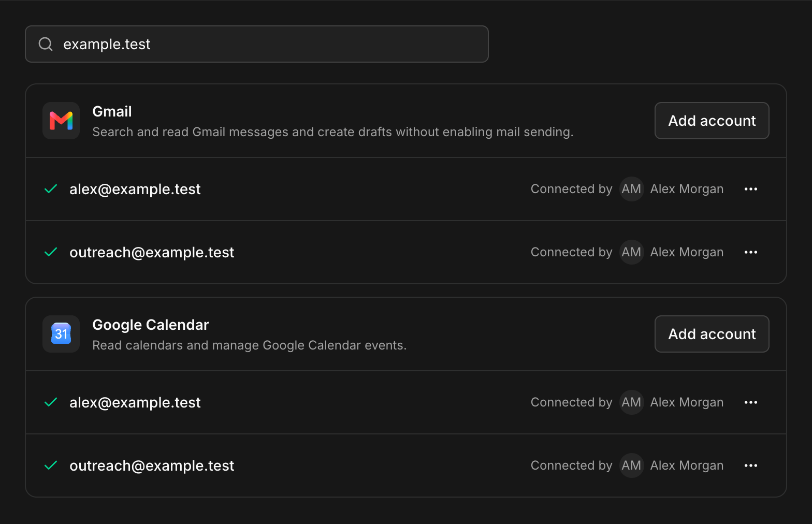812x524 pixels.
Task: Click the Google Calendar connector title
Action: 151,325
